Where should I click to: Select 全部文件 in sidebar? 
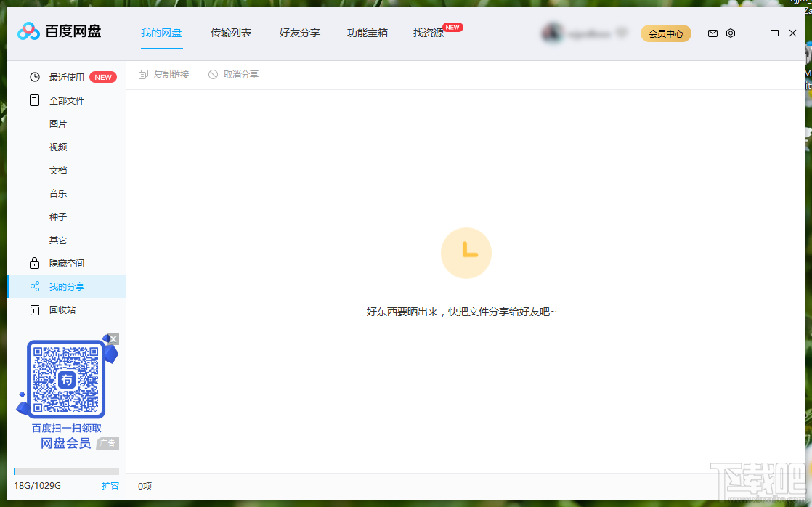[x=66, y=100]
